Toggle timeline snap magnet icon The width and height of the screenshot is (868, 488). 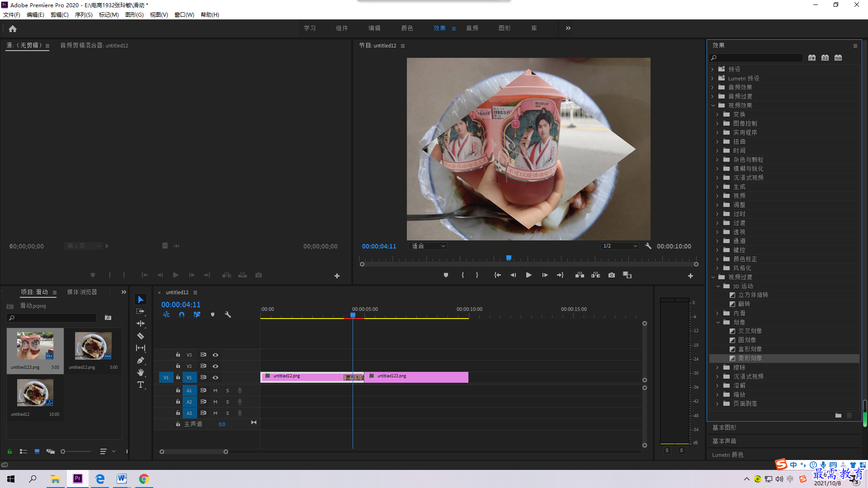tap(182, 314)
